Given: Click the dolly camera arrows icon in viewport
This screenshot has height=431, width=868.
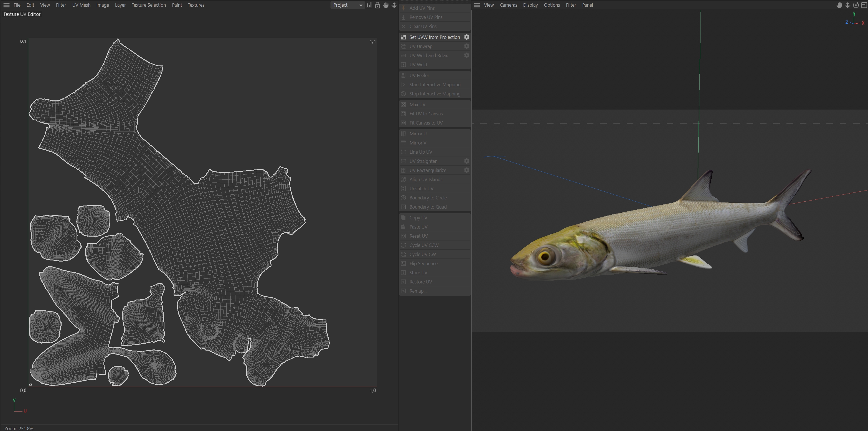Looking at the screenshot, I should pos(847,5).
